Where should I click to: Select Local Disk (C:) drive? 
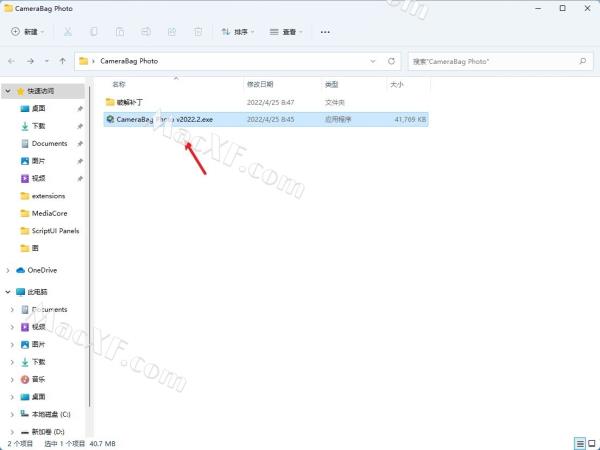(x=51, y=414)
